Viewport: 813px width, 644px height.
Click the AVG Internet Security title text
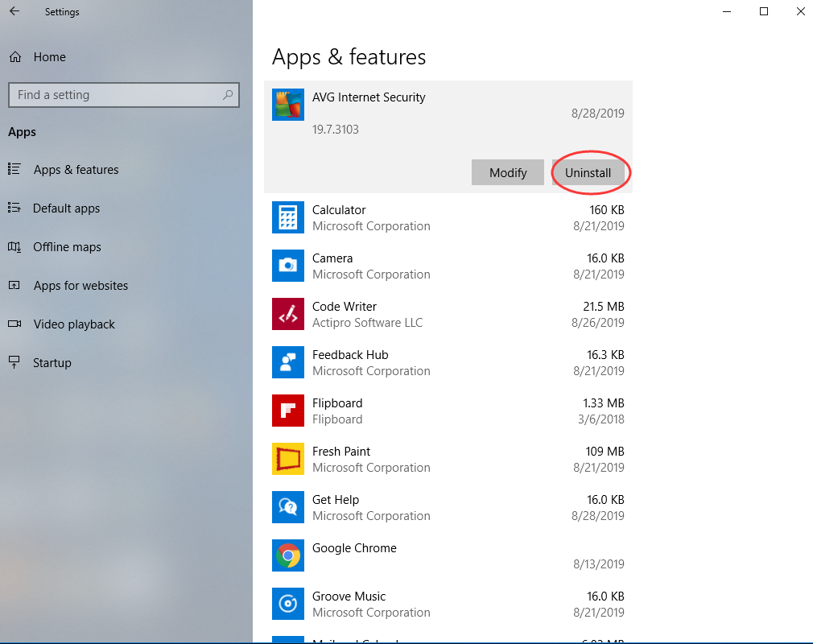click(369, 97)
